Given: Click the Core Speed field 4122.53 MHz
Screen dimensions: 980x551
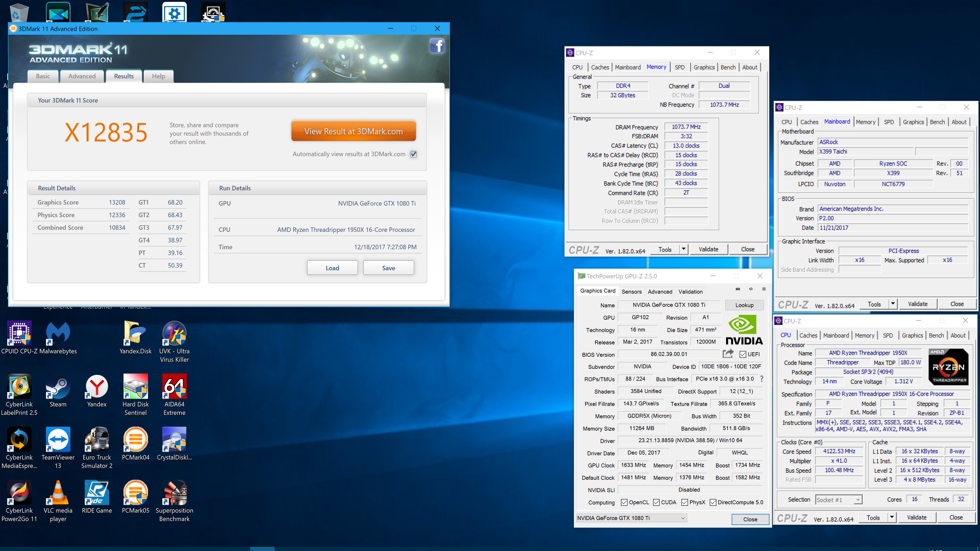Looking at the screenshot, I should (x=839, y=451).
